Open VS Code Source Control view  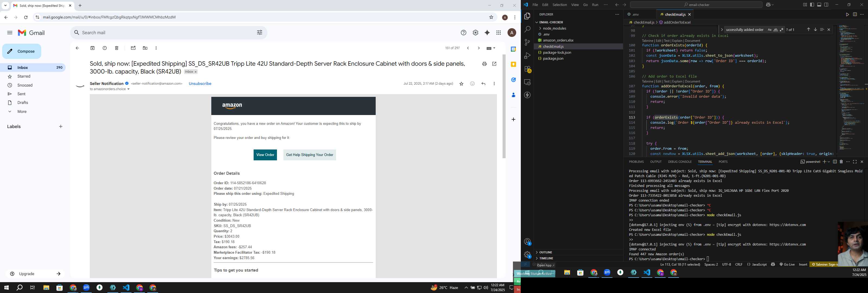(527, 43)
